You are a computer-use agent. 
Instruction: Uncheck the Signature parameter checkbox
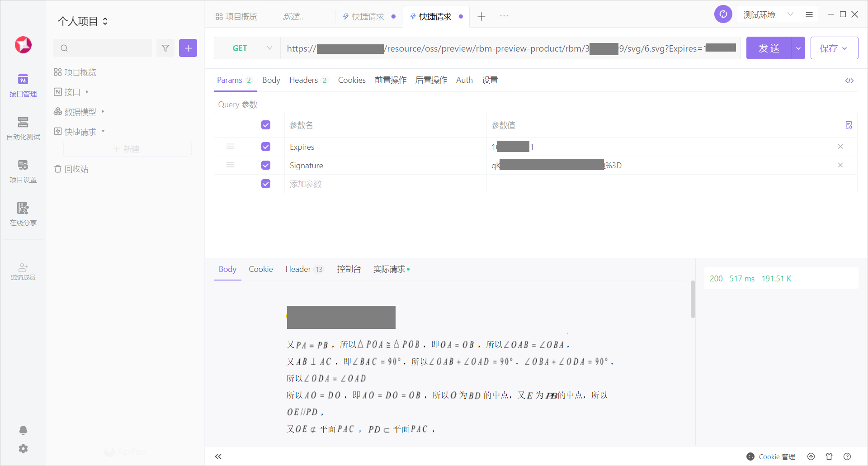click(266, 165)
